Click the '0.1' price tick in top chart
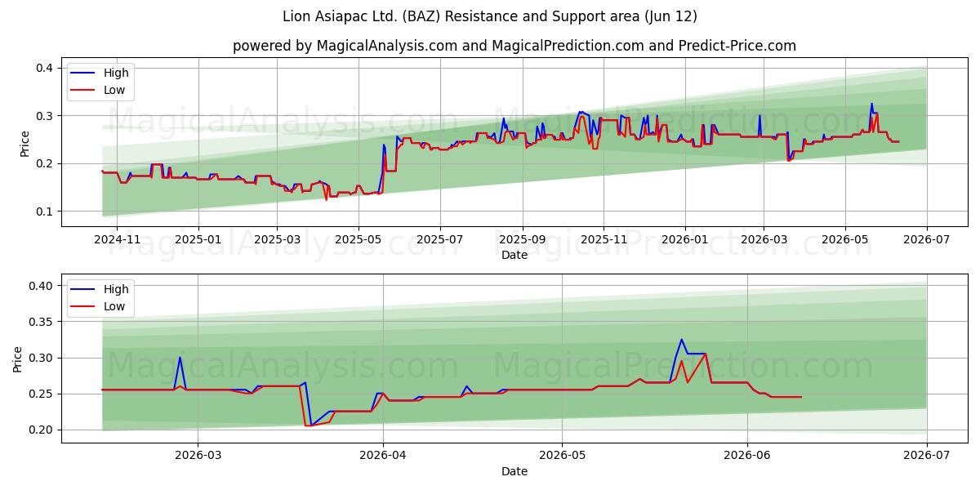980x490 pixels. click(46, 212)
